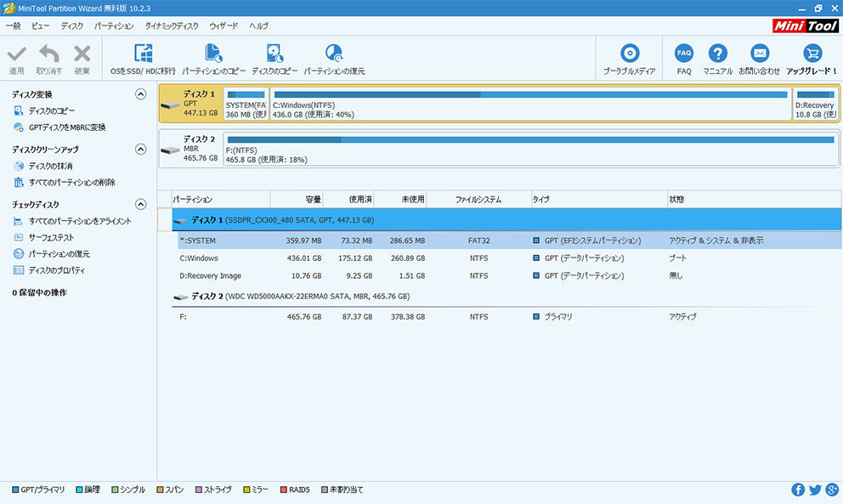Select the F:(NTFS) partition bar in disk map
The height and width of the screenshot is (504, 843).
click(530, 149)
